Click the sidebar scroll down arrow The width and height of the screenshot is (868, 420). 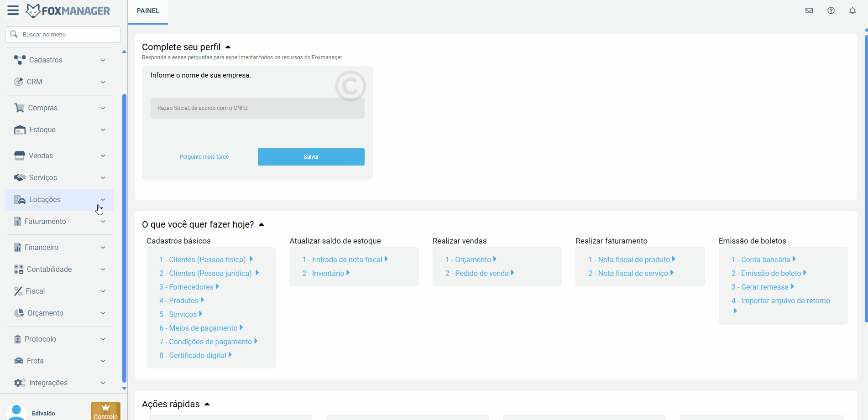[124, 389]
